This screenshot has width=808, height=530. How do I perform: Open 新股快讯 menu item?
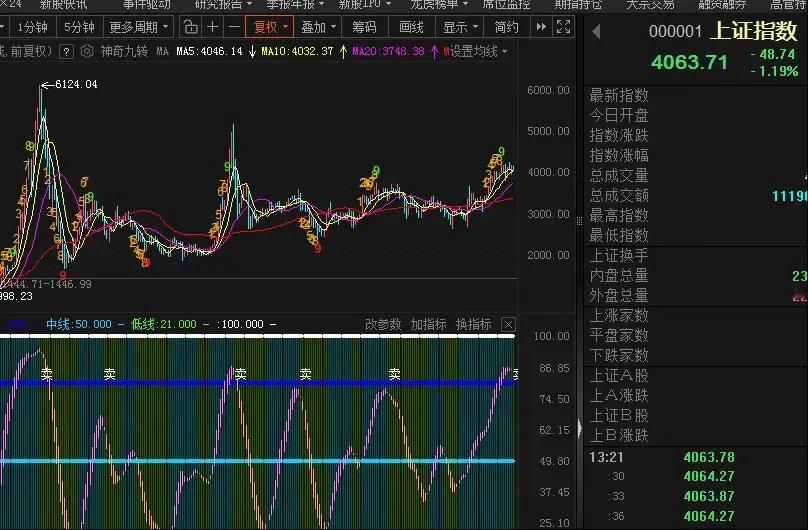tap(64, 5)
